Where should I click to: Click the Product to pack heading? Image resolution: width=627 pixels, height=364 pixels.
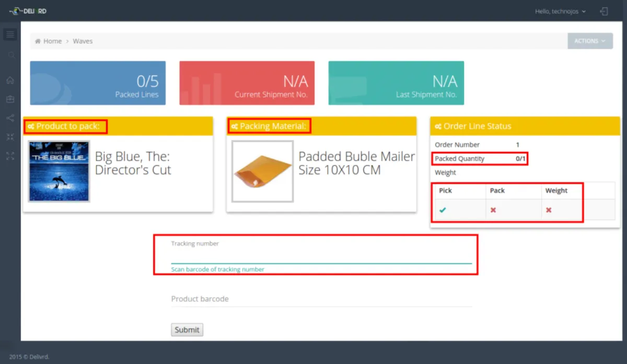pos(68,126)
